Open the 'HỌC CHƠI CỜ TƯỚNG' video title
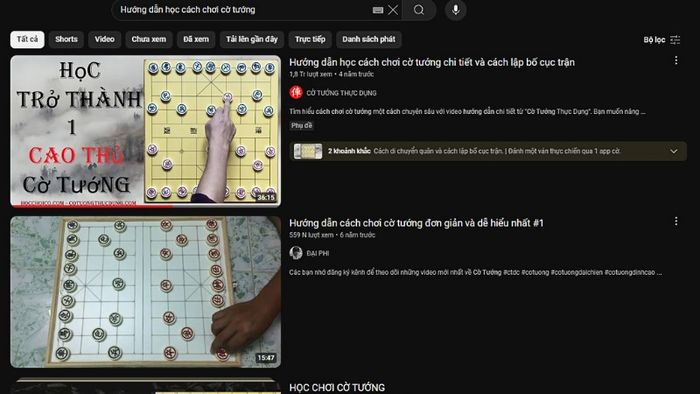 tap(337, 387)
